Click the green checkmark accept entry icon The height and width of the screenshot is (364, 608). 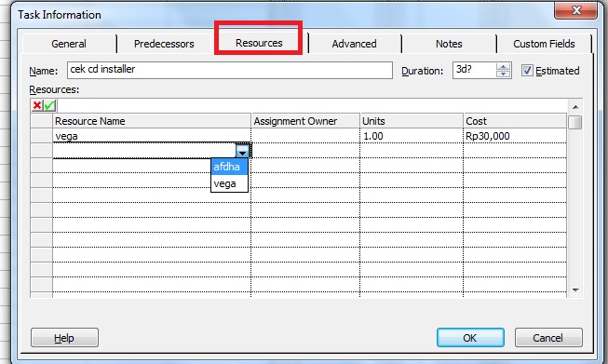(49, 105)
